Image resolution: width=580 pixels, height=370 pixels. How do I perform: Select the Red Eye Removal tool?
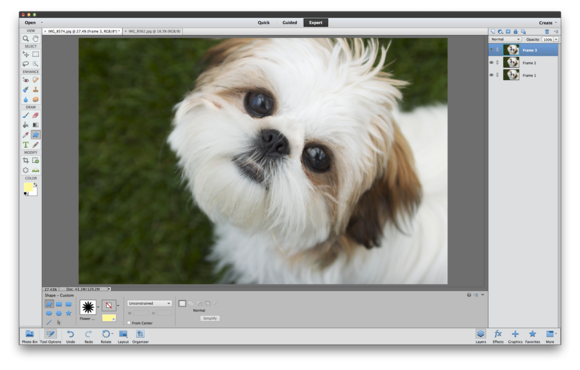tap(26, 80)
